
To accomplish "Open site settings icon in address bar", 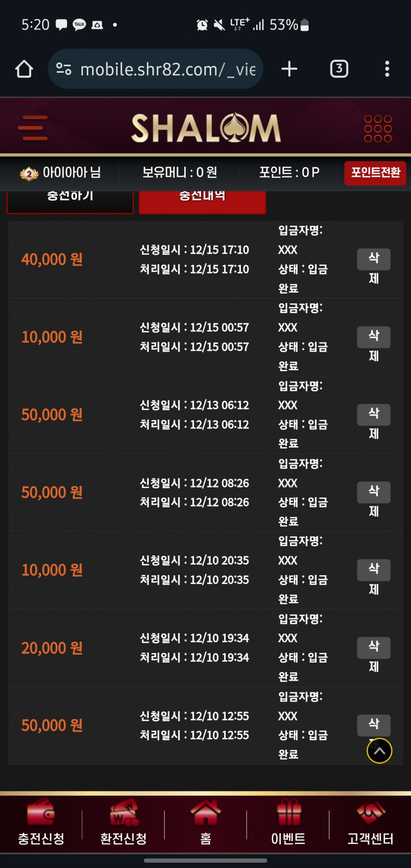I will pos(64,69).
